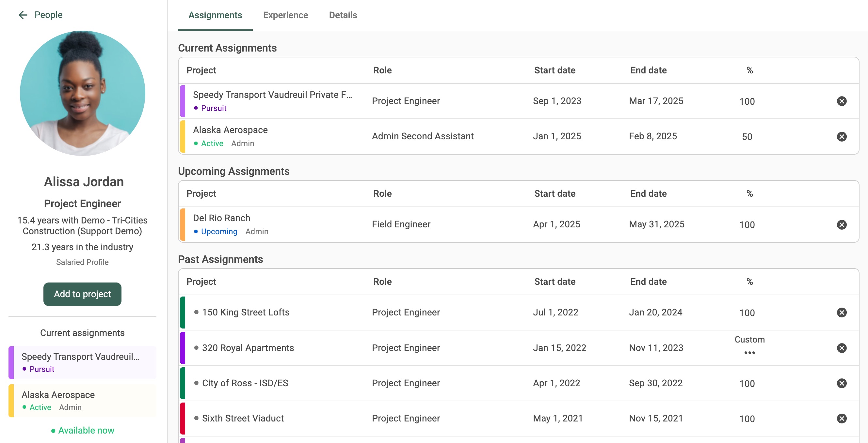The height and width of the screenshot is (443, 868).
Task: Click the 50 percent value for Alaska Aerospace
Action: (747, 137)
